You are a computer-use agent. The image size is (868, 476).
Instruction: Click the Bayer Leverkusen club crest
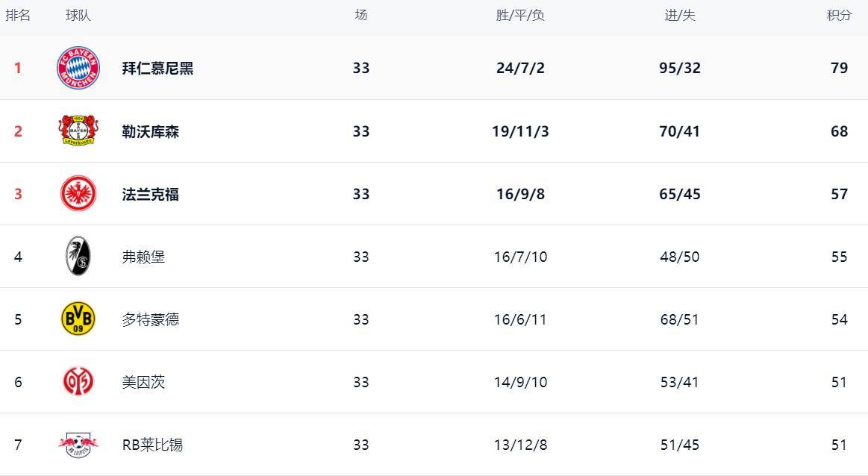[x=78, y=131]
